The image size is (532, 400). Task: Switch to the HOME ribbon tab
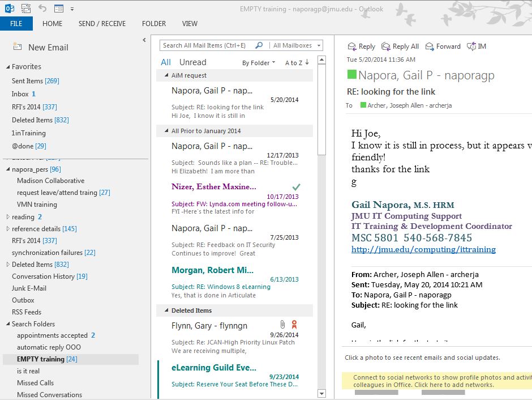pyautogui.click(x=52, y=23)
